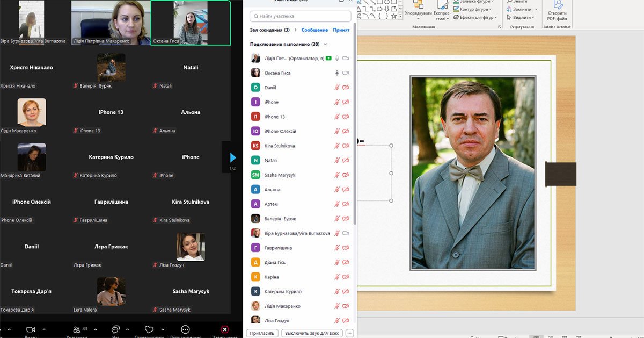
Task: Open video options caret next to camera icon
Action: (x=44, y=329)
